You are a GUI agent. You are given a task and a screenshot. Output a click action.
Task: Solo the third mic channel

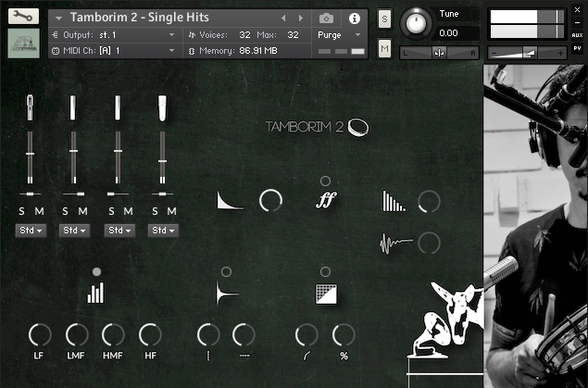(x=111, y=211)
